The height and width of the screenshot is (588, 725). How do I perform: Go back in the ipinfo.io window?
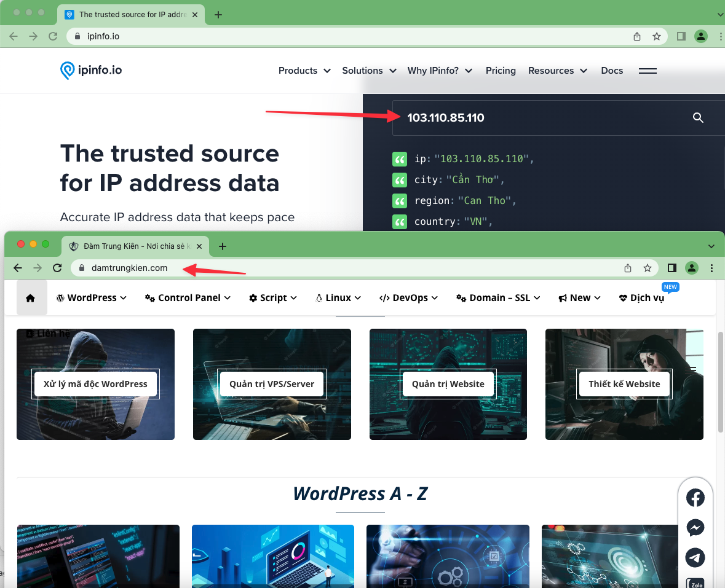pos(14,36)
